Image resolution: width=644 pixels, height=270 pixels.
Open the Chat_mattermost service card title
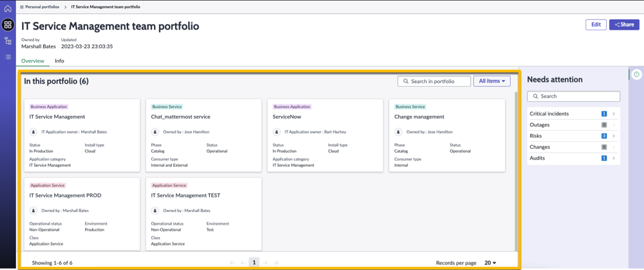point(181,117)
